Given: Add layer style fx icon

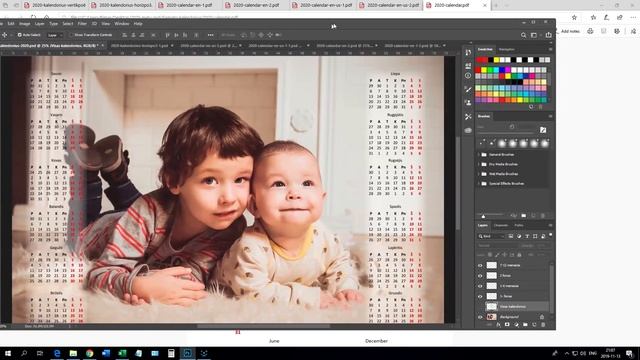Looking at the screenshot, I should pyautogui.click(x=498, y=325).
